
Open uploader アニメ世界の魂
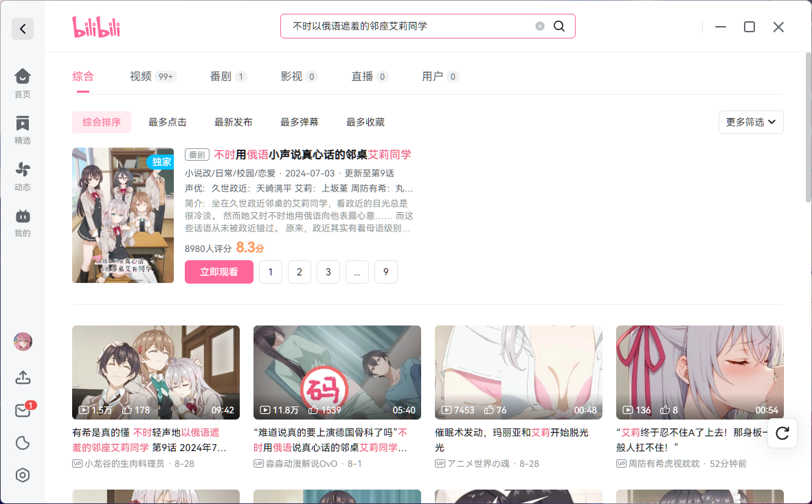(479, 463)
